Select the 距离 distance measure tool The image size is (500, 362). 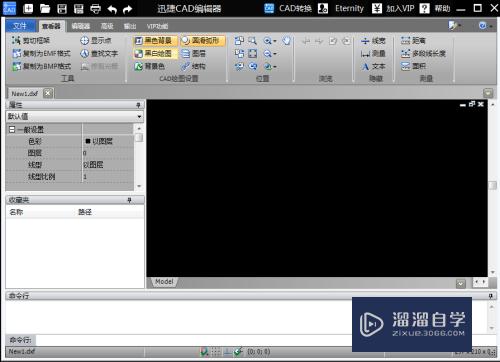[x=413, y=41]
